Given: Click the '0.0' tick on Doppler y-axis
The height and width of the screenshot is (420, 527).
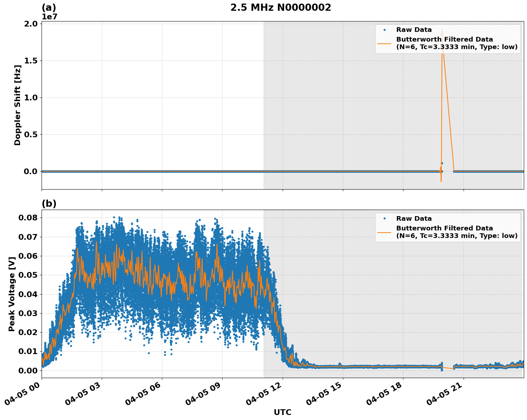Looking at the screenshot, I should 30,172.
